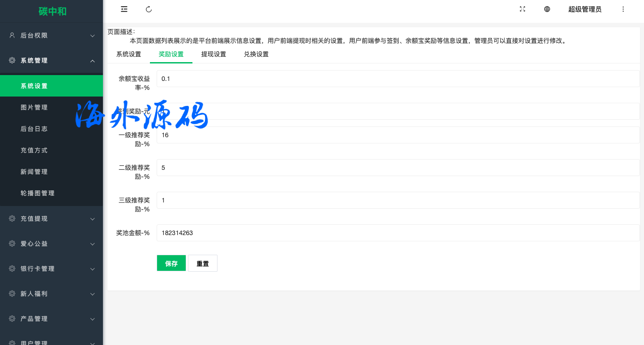Click the green 保存 button
The image size is (644, 345).
[x=171, y=263]
